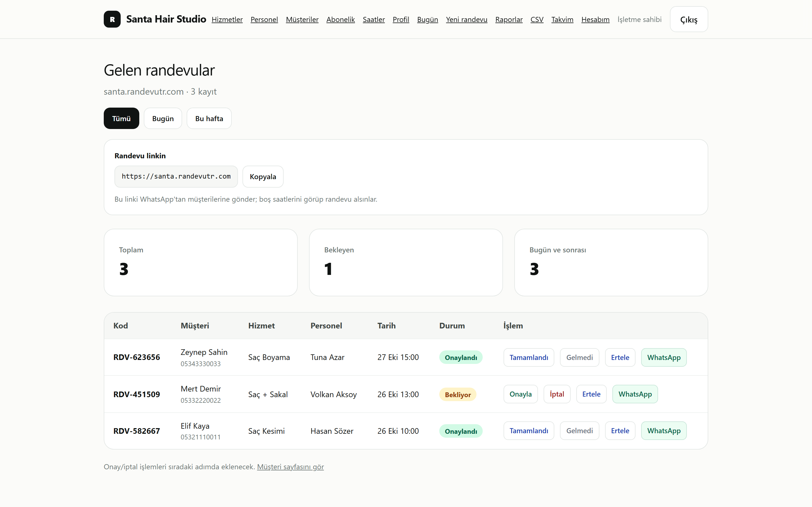Viewport: 812px width, 507px height.
Task: Copy the booking link with Kopyala
Action: 263,176
